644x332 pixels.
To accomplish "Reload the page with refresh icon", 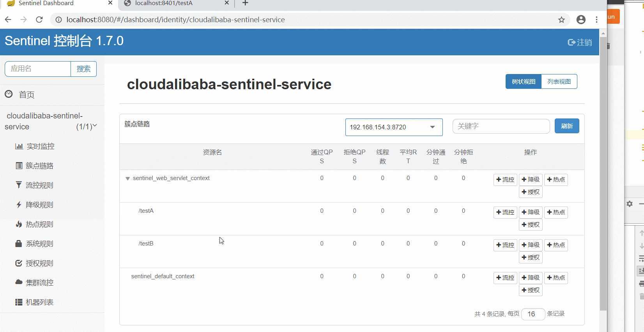I will pyautogui.click(x=39, y=19).
